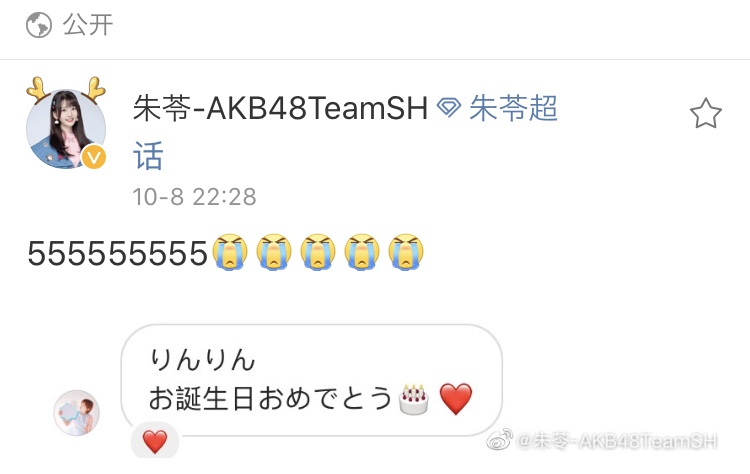Viewport: 750px width, 474px height.
Task: Click the globe public visibility icon
Action: click(39, 25)
